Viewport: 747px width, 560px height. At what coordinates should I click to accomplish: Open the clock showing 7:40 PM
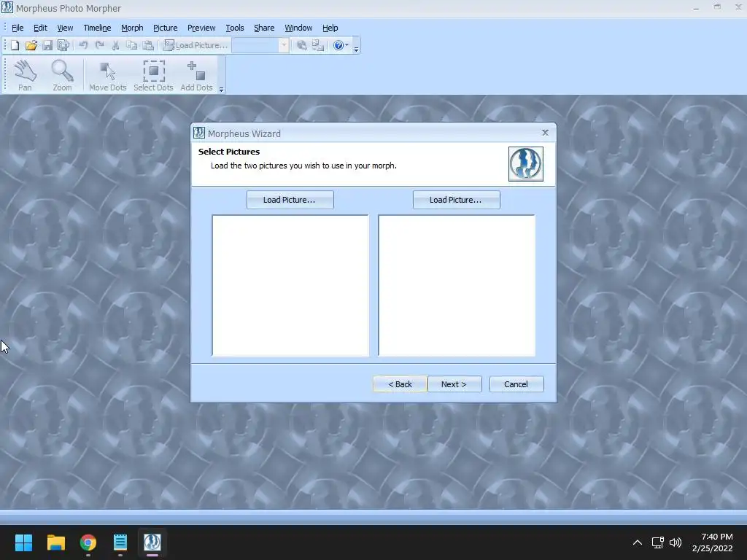coord(712,542)
